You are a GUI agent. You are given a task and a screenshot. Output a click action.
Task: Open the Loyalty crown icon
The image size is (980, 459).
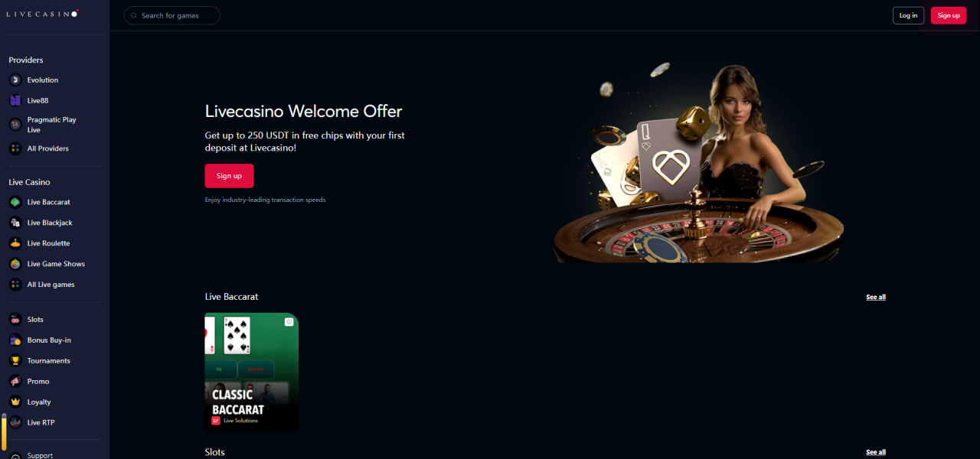[15, 402]
